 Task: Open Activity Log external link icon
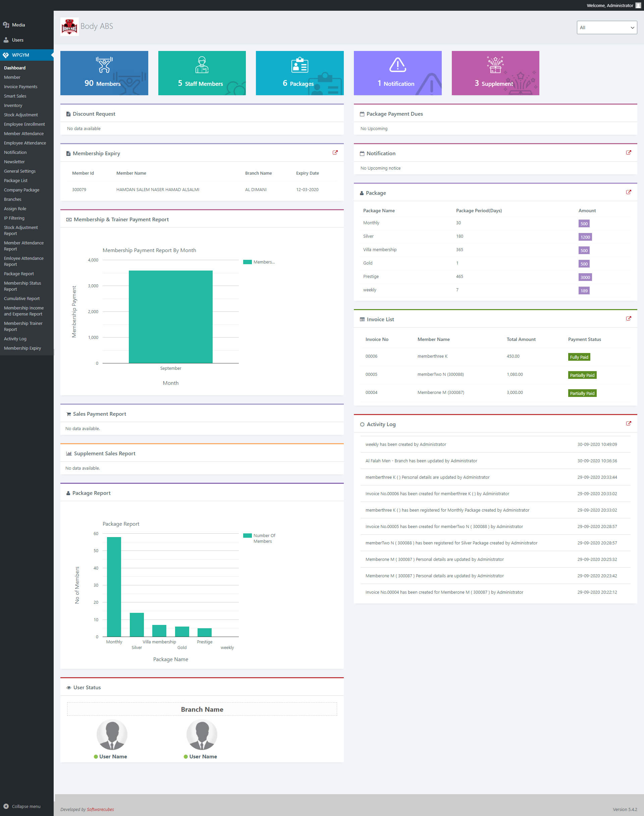[x=628, y=423]
